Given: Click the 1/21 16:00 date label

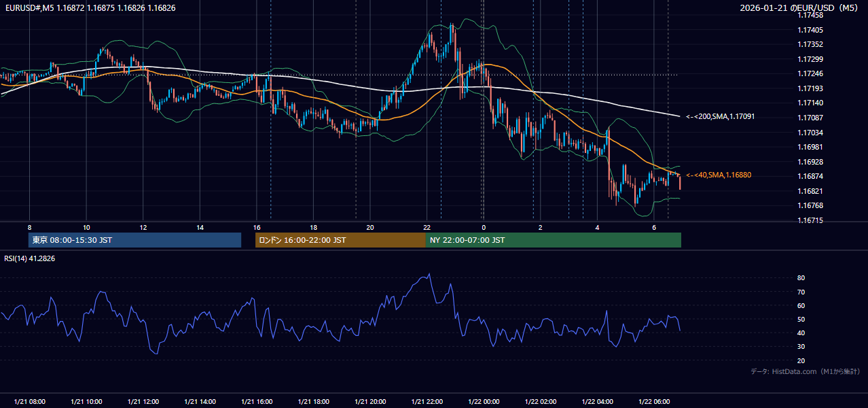Looking at the screenshot, I should 257,402.
